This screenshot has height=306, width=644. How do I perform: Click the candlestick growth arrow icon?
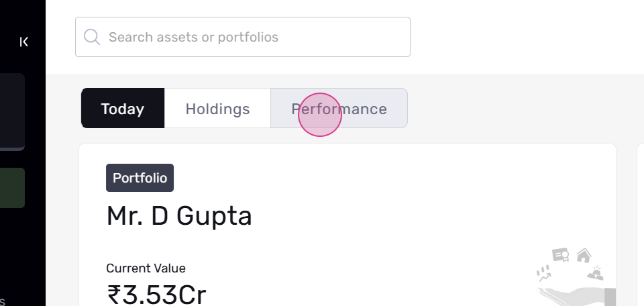click(544, 274)
